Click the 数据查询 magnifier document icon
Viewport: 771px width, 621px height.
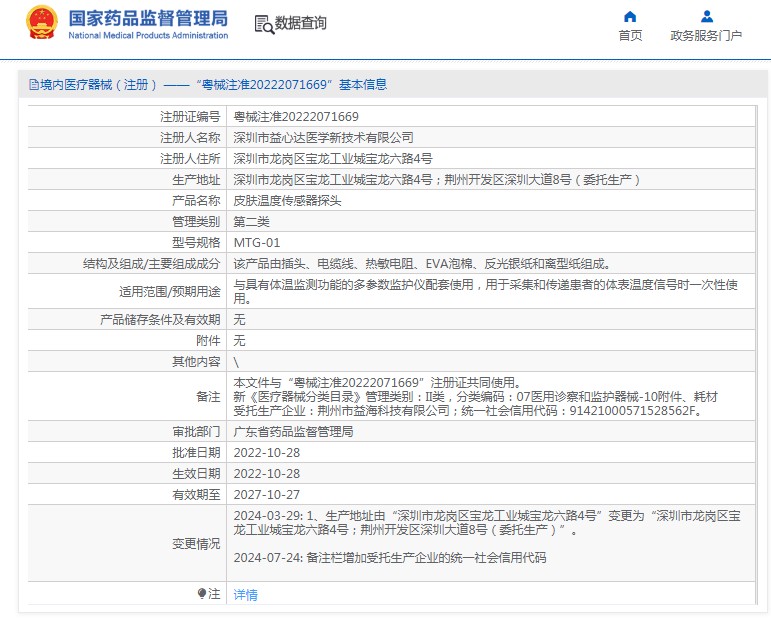tap(264, 24)
